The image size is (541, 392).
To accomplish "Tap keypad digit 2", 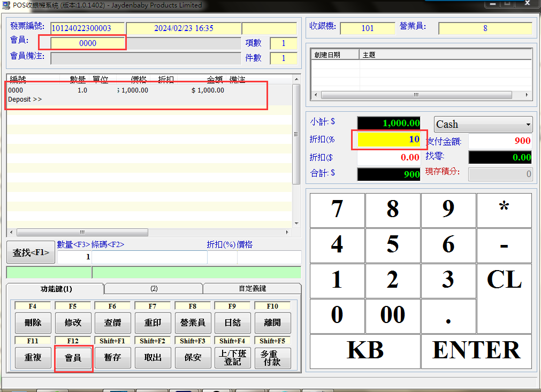I will coord(393,281).
